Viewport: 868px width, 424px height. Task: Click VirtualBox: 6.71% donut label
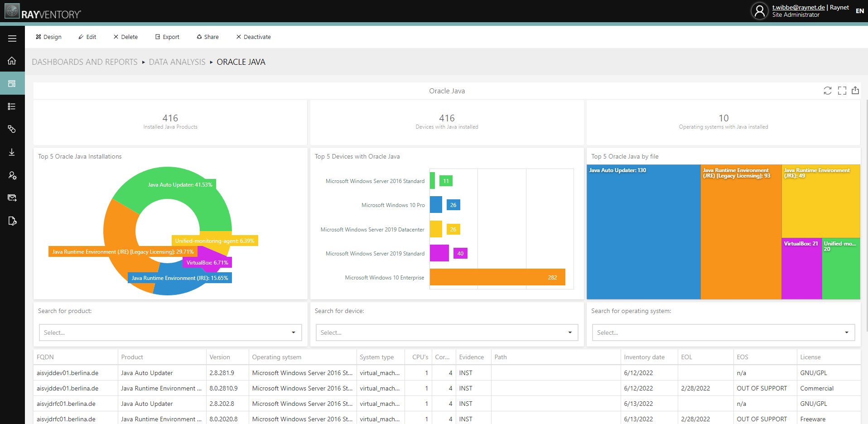(207, 263)
